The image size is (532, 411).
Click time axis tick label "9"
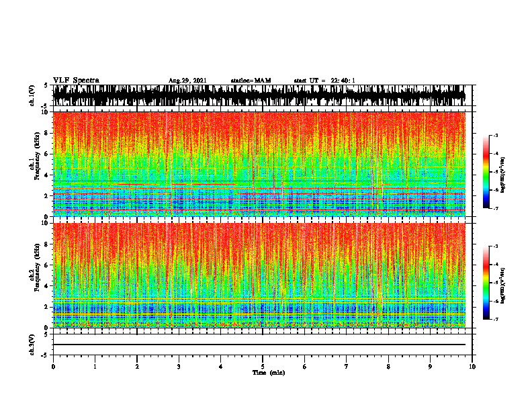(430, 367)
